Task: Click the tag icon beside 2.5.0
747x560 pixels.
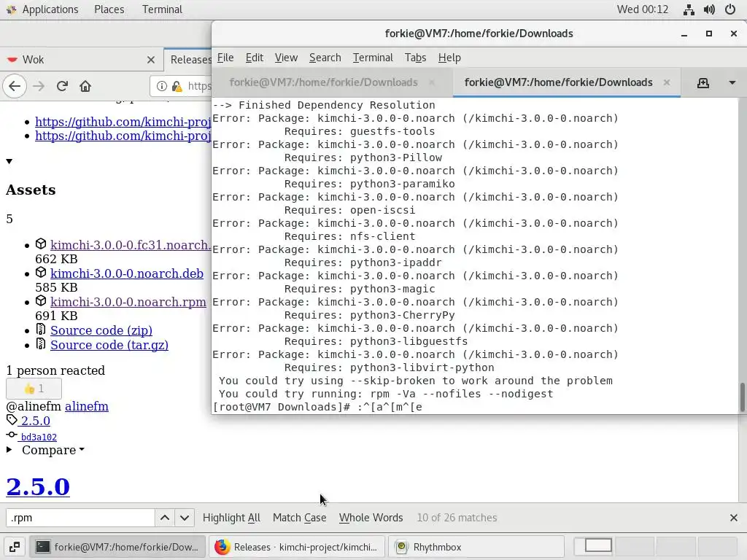Action: [12, 420]
